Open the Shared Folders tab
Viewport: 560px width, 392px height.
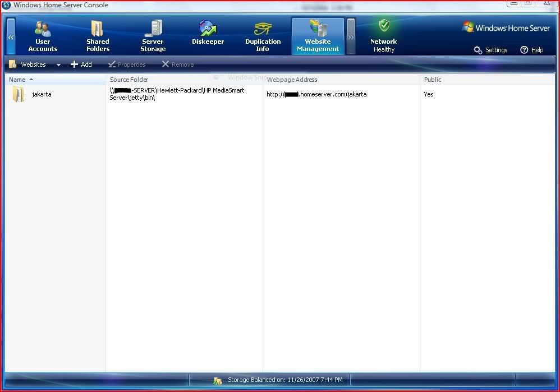(x=98, y=36)
